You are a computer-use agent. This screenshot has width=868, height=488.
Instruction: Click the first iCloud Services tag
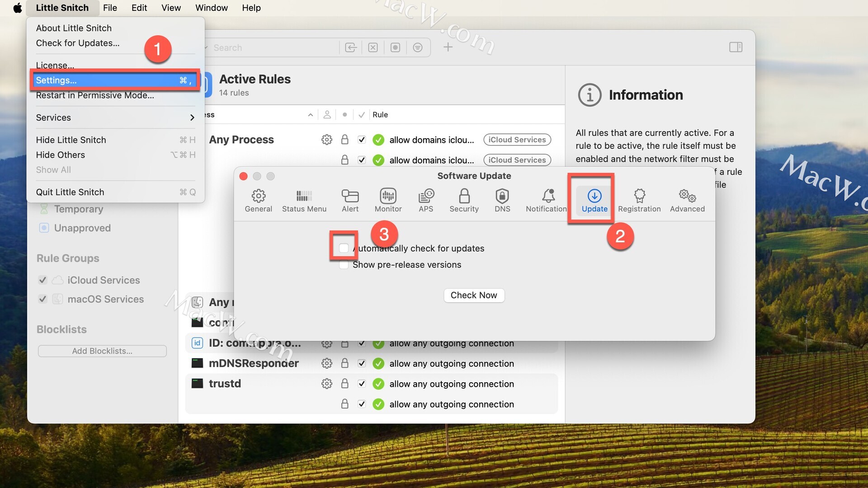(x=517, y=140)
